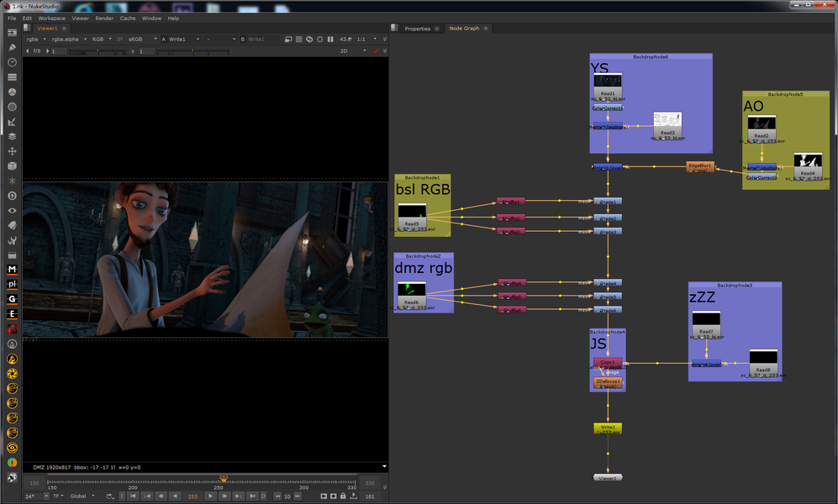Jump to the first frame

(133, 496)
